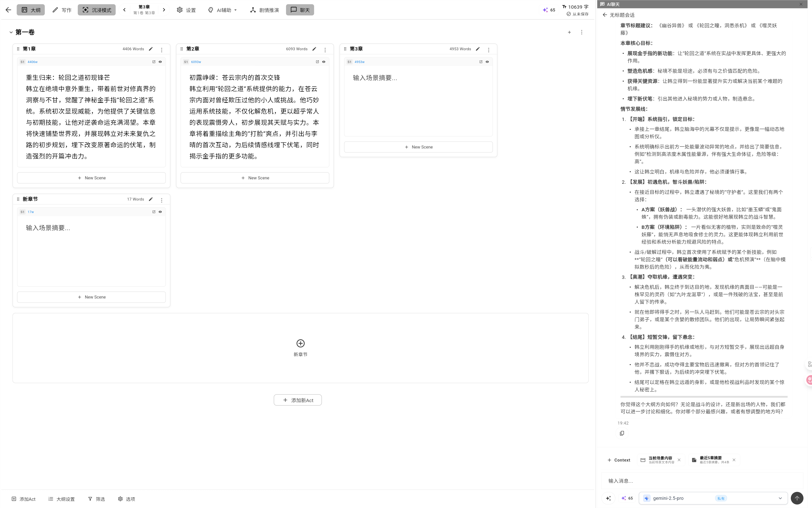Open the 第1章 three-dot menu
Screen dimensions: 812x508
(x=162, y=50)
